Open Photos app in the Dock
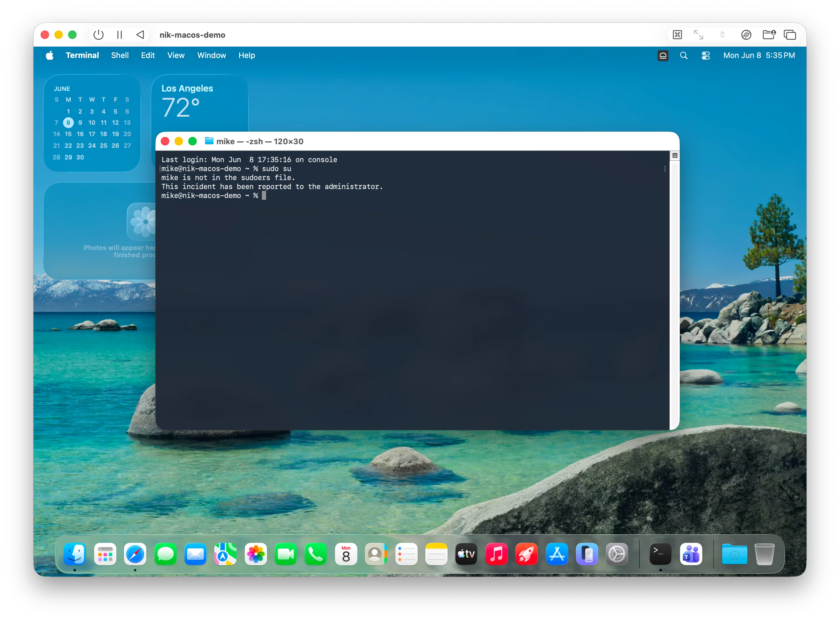The width and height of the screenshot is (840, 621). (x=256, y=554)
